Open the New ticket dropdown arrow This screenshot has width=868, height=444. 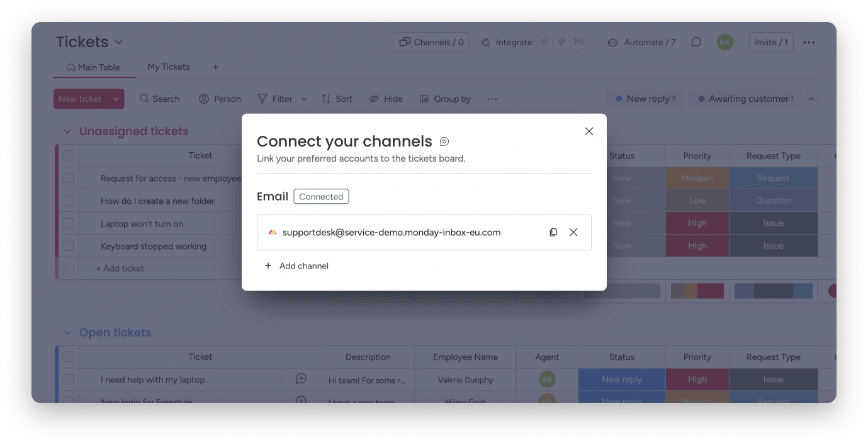116,99
